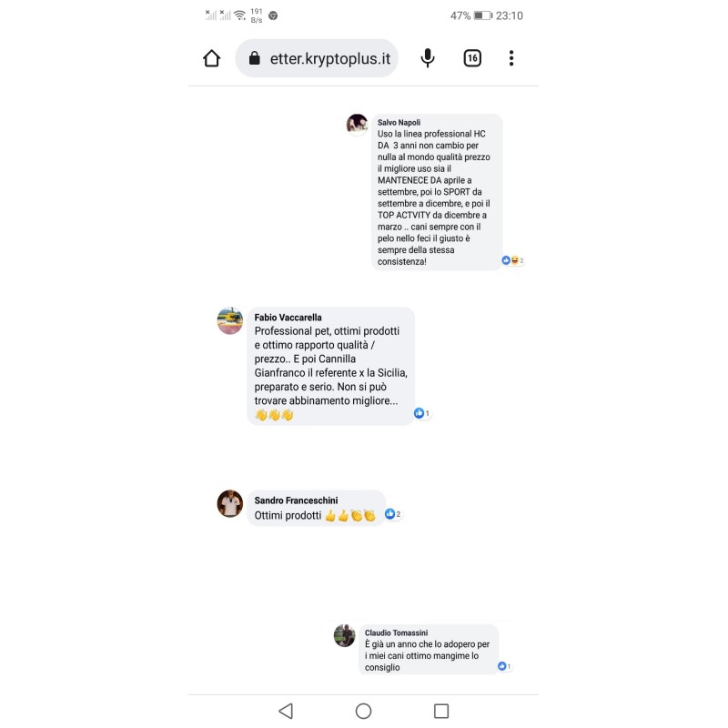Viewport: 728px width, 728px height.
Task: Tap the Android home circle button
Action: click(363, 711)
